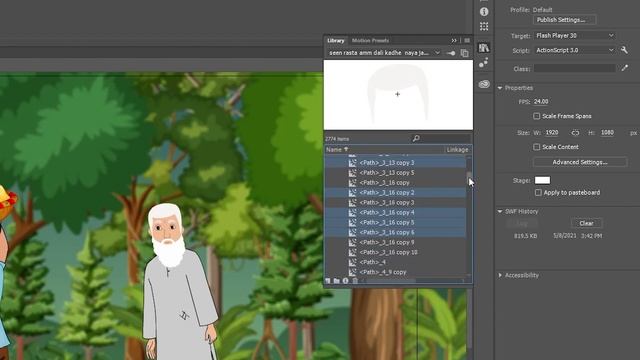Pin the current library
This screenshot has height=360, width=640.
[451, 53]
